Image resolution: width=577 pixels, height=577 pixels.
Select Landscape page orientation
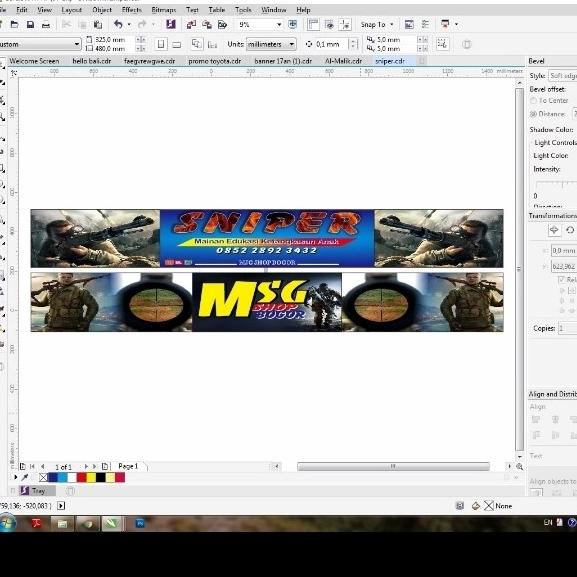pyautogui.click(x=177, y=44)
